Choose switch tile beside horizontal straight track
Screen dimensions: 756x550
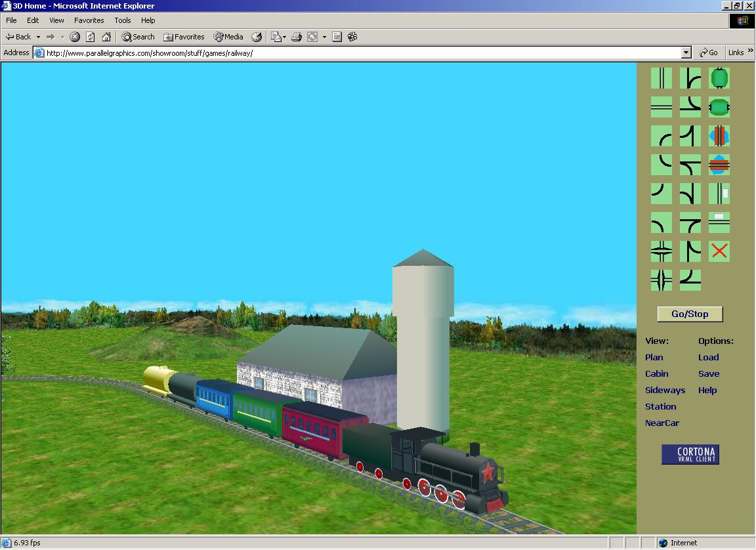[x=690, y=107]
